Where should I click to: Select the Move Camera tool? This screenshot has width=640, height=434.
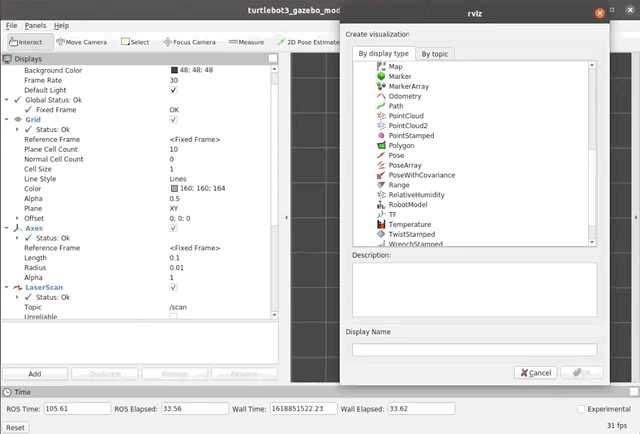pyautogui.click(x=83, y=42)
